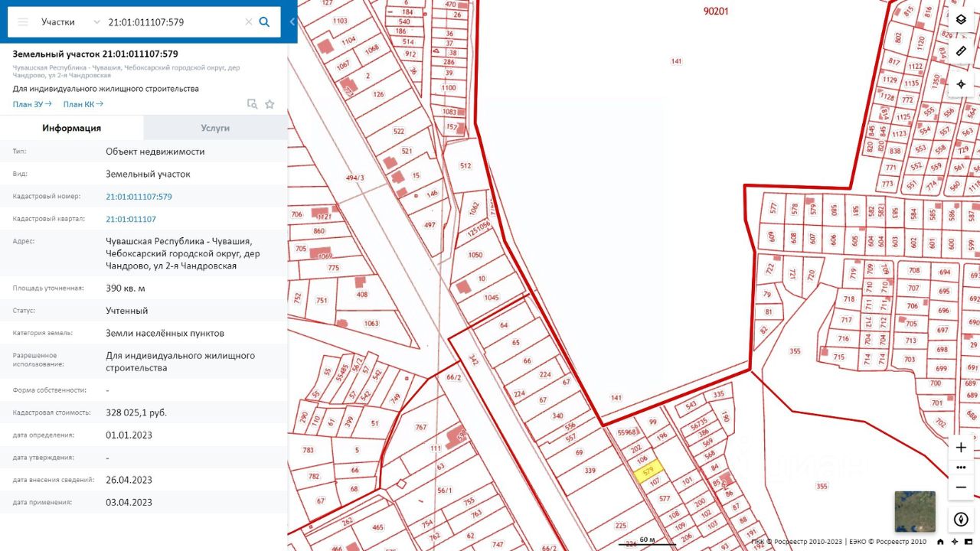This screenshot has height=551, width=980.
Task: Zoom out the map with minus
Action: (x=962, y=487)
